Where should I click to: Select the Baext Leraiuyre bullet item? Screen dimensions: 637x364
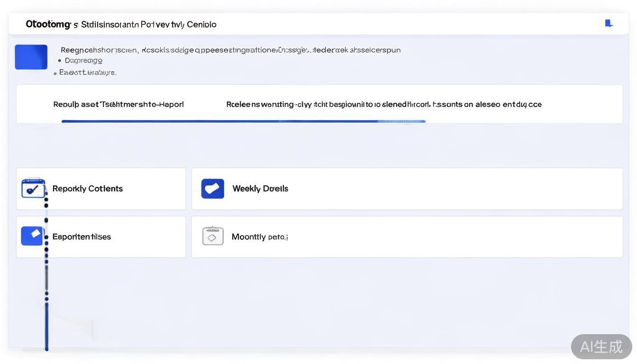click(x=88, y=73)
